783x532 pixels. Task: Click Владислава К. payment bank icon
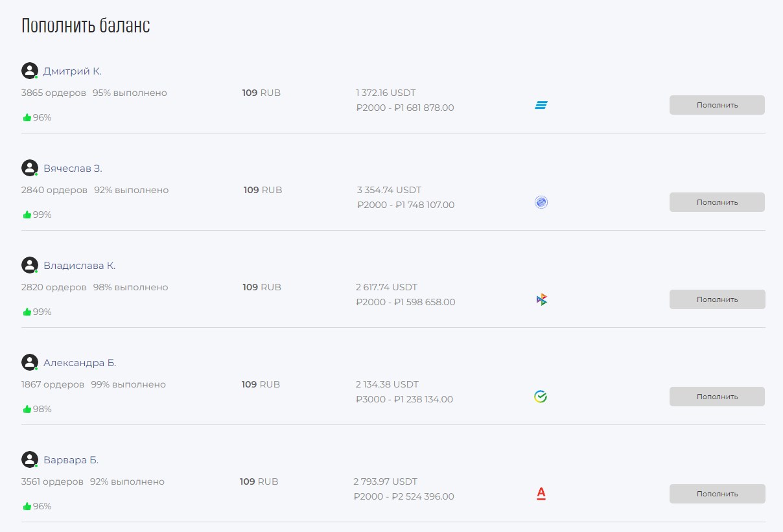click(x=541, y=299)
